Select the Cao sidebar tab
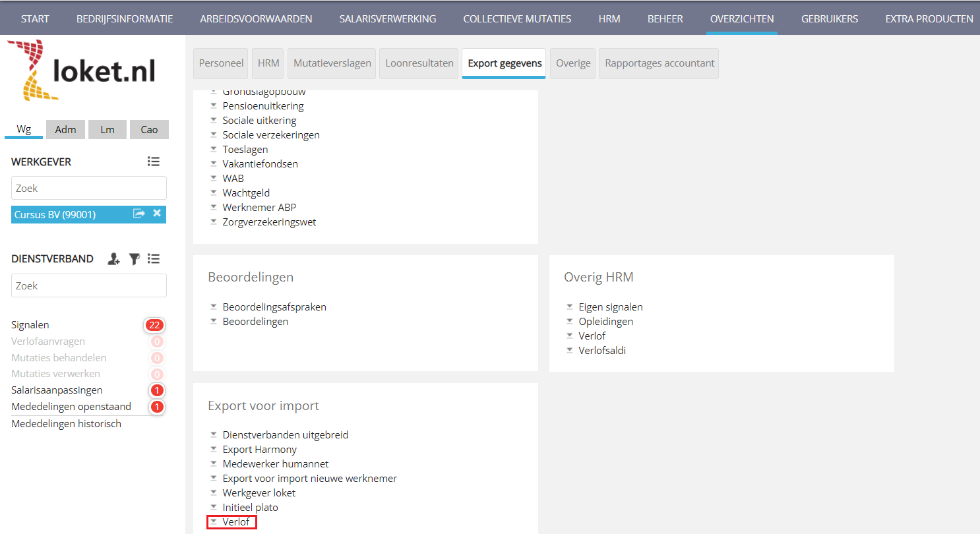Image resolution: width=980 pixels, height=534 pixels. pos(149,129)
